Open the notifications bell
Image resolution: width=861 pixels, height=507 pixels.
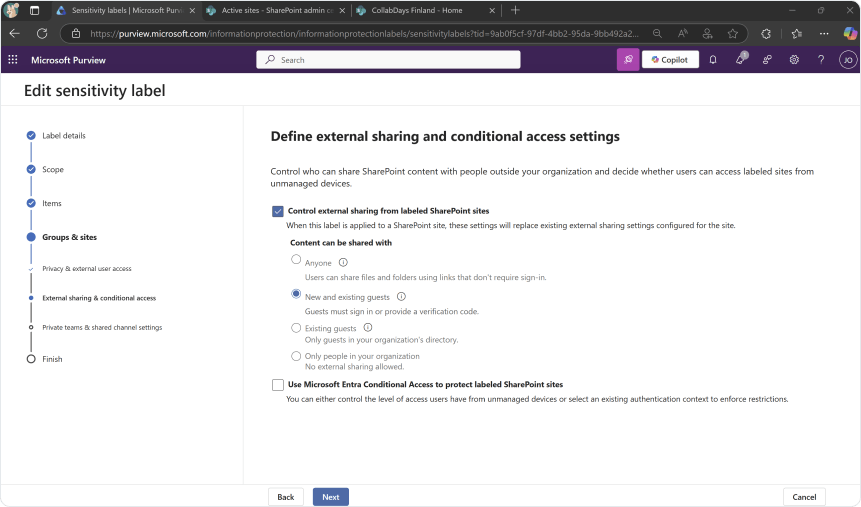713,60
